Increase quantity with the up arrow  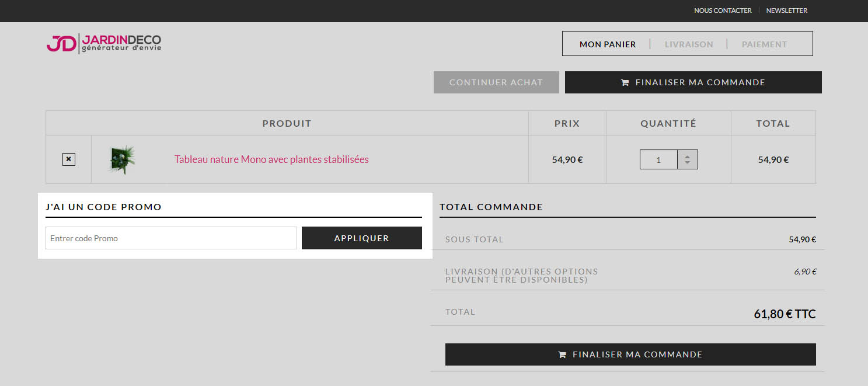pos(687,156)
